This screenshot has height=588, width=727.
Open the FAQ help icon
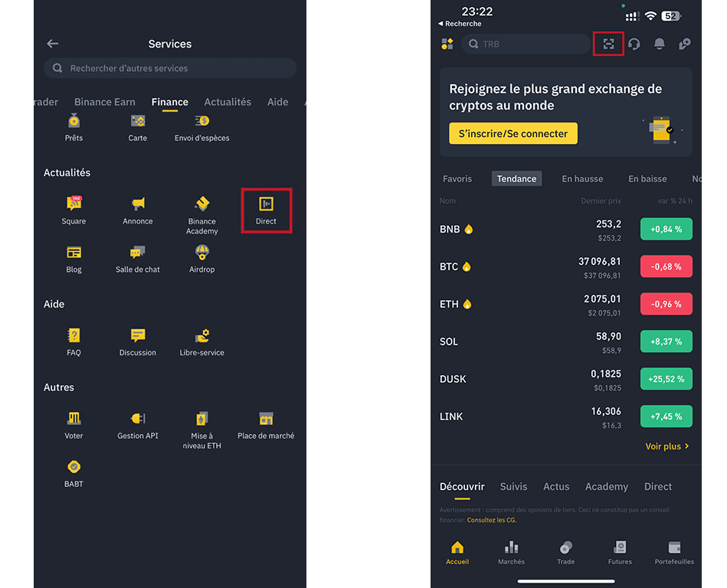[x=74, y=335]
